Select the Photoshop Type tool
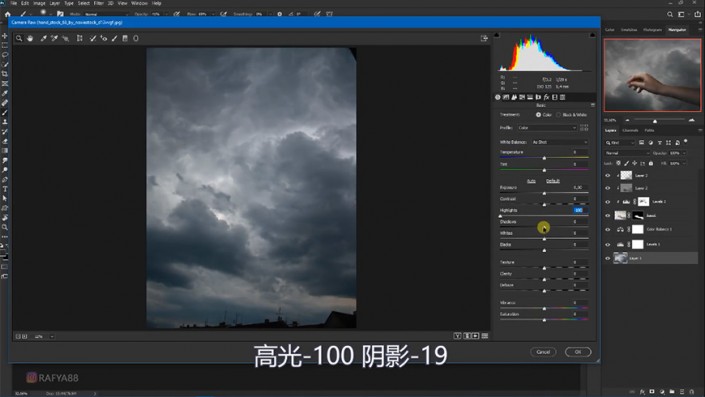The width and height of the screenshot is (705, 397). [4, 189]
